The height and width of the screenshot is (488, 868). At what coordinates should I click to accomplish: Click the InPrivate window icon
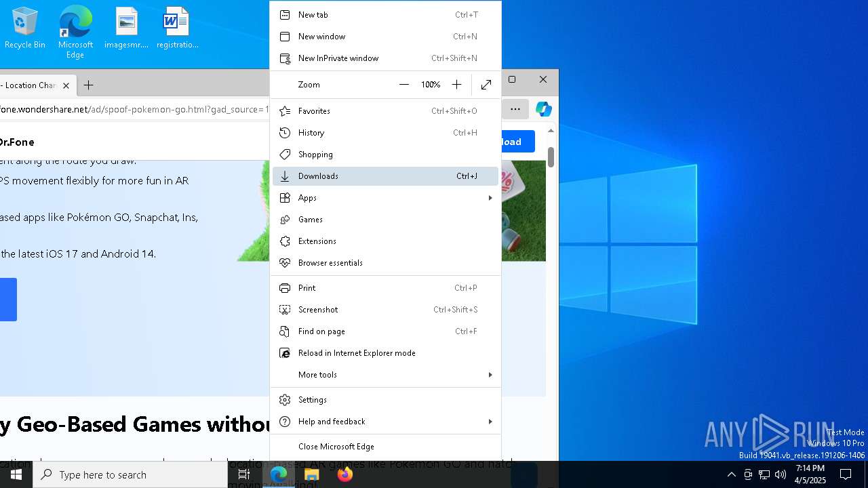click(285, 58)
